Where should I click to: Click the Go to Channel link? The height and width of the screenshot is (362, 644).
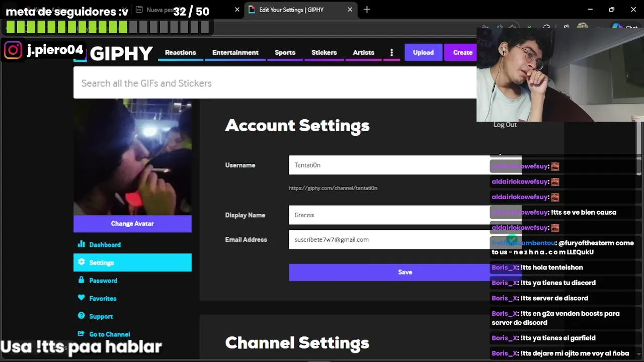(110, 334)
